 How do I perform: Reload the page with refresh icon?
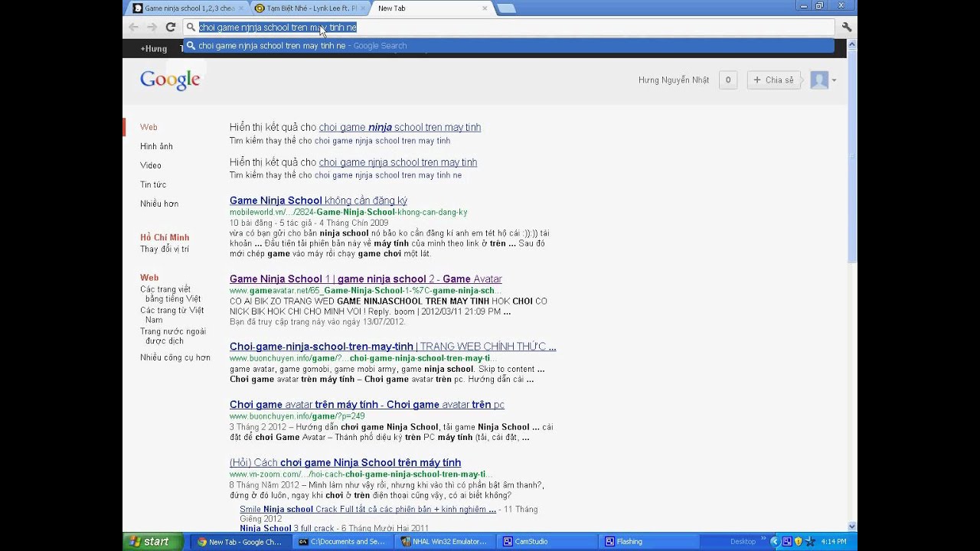click(171, 27)
